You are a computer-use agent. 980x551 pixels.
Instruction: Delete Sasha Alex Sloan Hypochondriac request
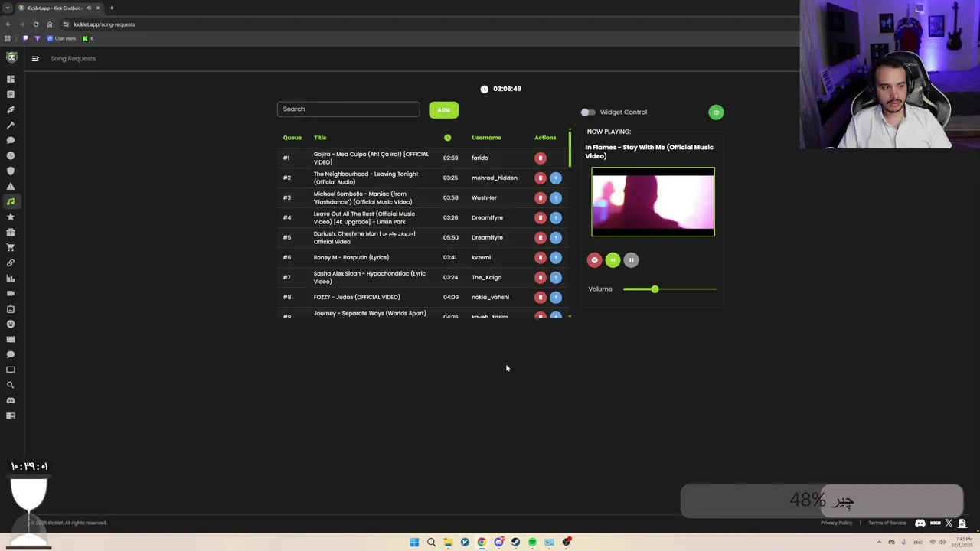point(541,277)
